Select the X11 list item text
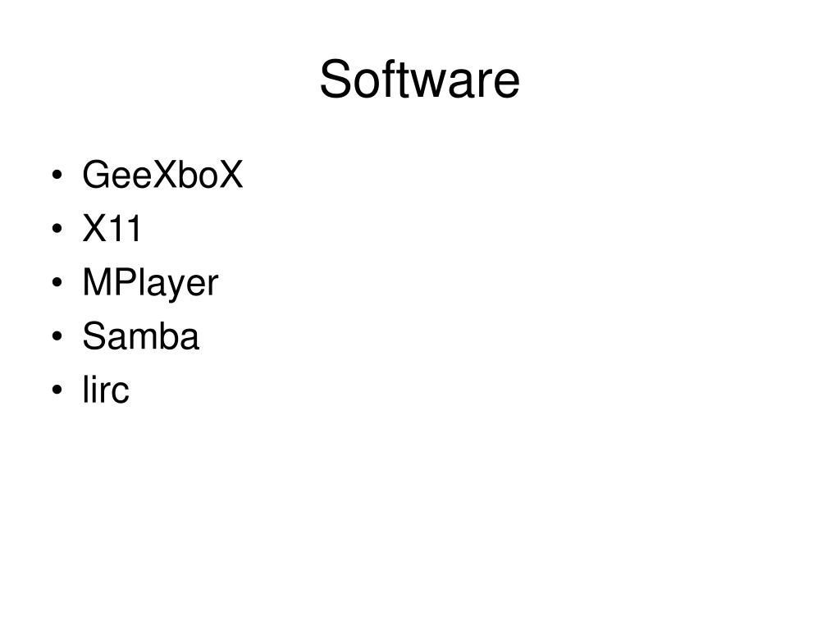Image resolution: width=840 pixels, height=630 pixels. coord(112,229)
